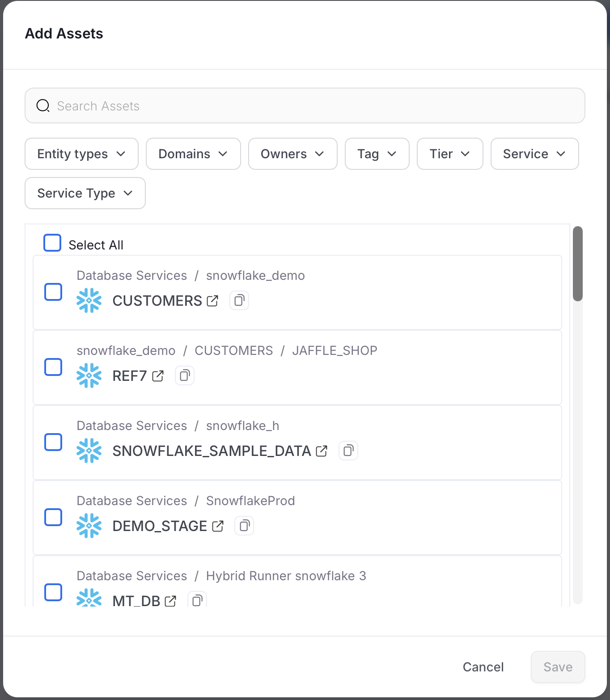
Task: Open the MT_DB asset name link
Action: pos(136,601)
